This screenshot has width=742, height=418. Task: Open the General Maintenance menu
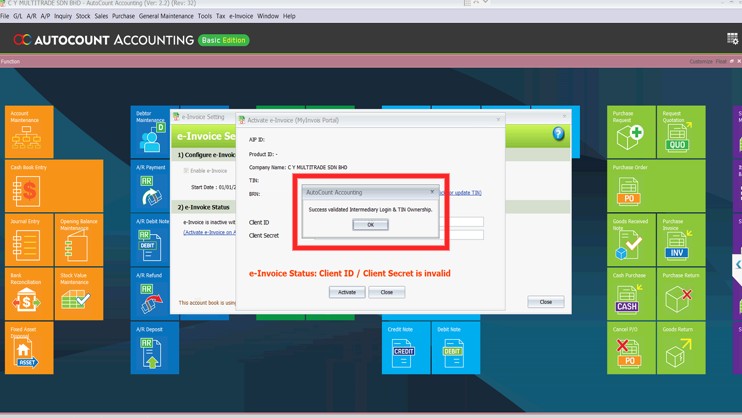tap(166, 16)
